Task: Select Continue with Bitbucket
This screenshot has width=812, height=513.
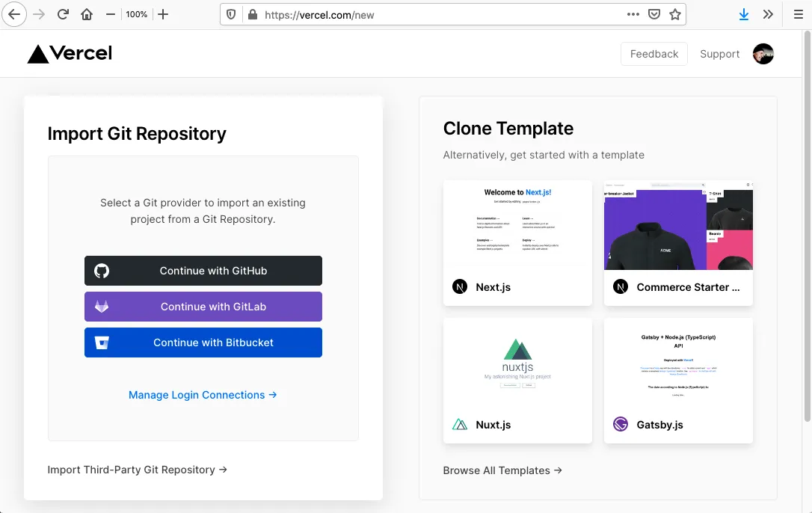Action: click(x=203, y=342)
